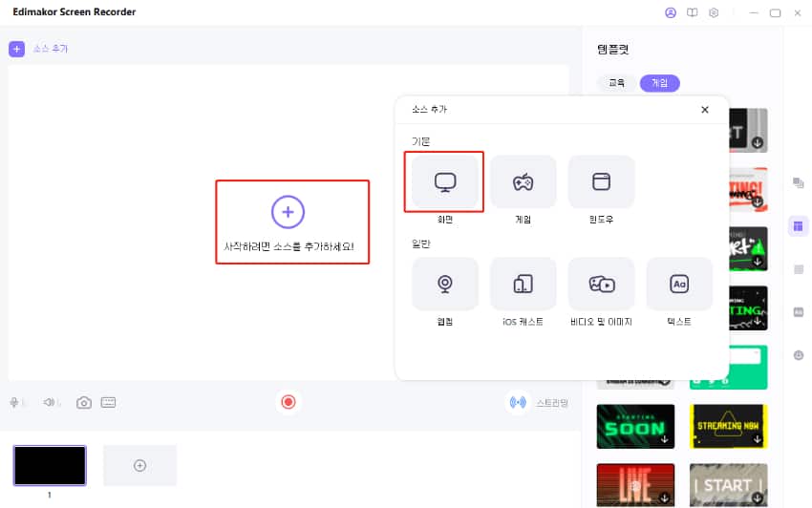Close the 소스 추가 dialog
Viewport: 812px width, 508px height.
[705, 110]
